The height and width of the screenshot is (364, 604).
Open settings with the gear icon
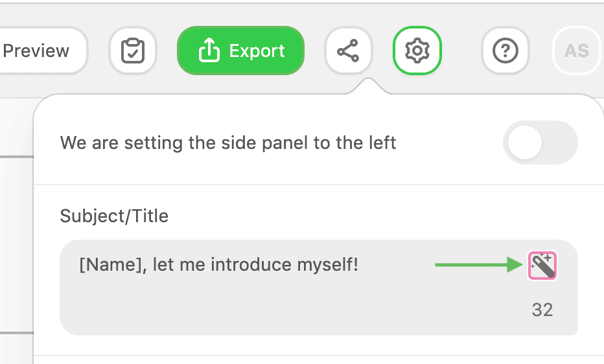tap(417, 51)
